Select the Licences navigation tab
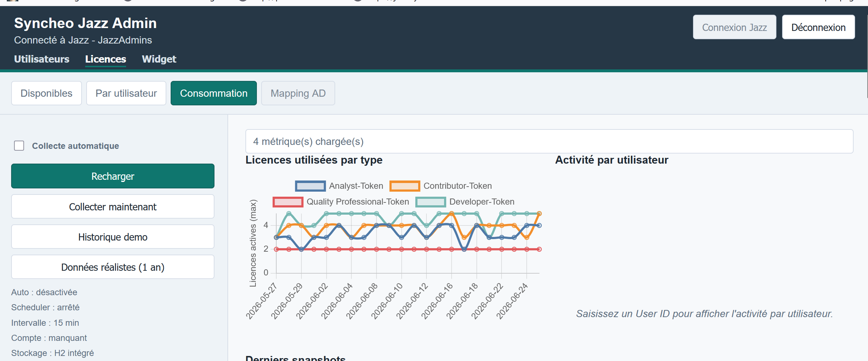 pyautogui.click(x=106, y=59)
